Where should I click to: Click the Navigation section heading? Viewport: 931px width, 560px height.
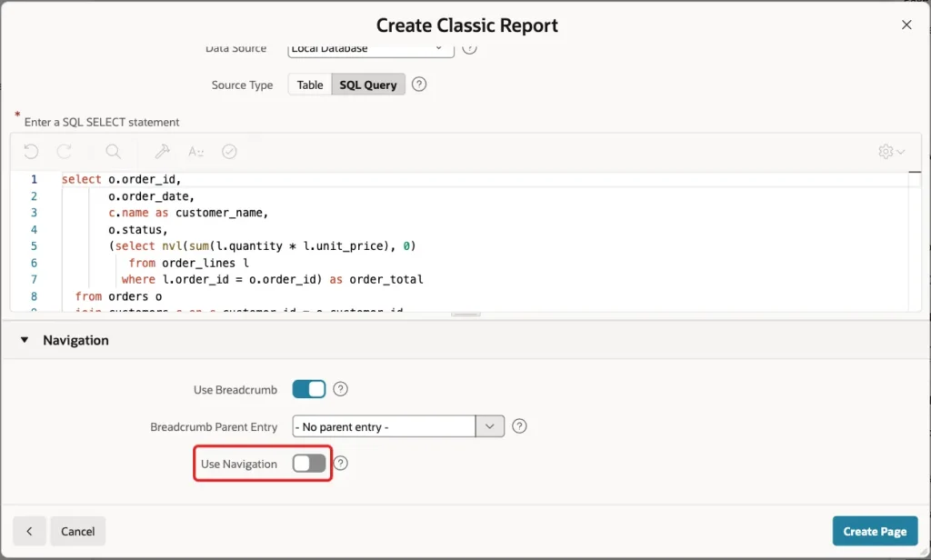[x=76, y=340]
